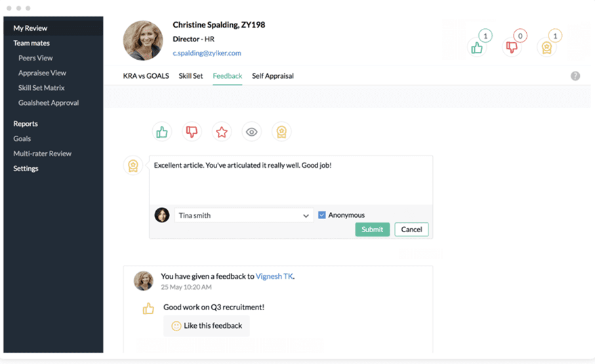
Task: Click Tina smith's avatar in feedback form
Action: pos(162,215)
